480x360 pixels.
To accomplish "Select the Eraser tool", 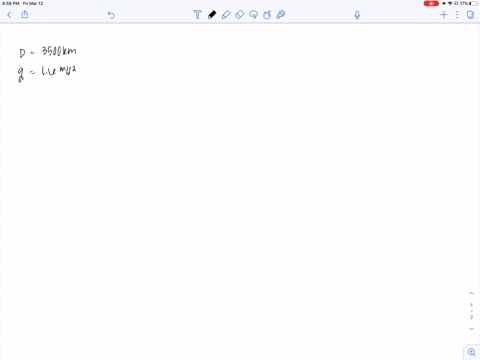I will point(239,15).
